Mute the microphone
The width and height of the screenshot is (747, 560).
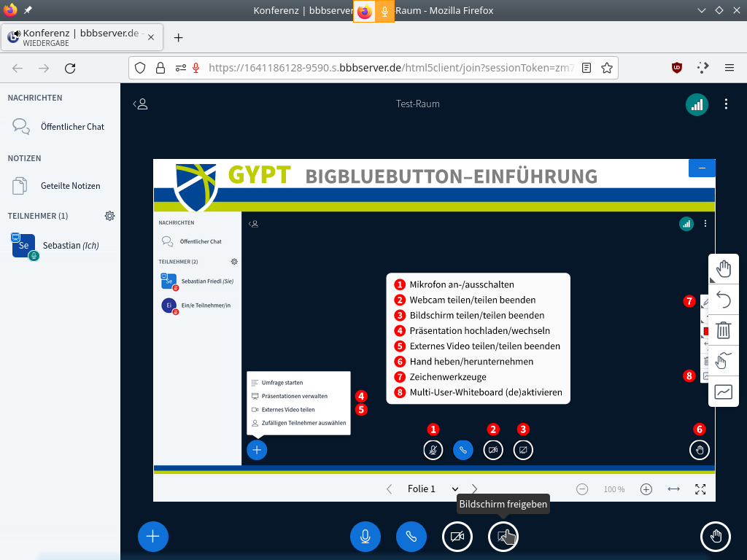click(x=365, y=537)
